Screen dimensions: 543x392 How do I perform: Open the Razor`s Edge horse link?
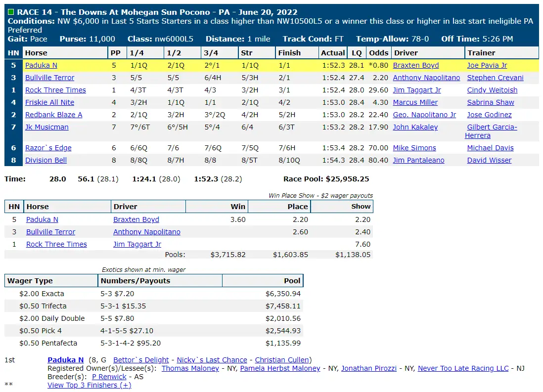[48, 148]
